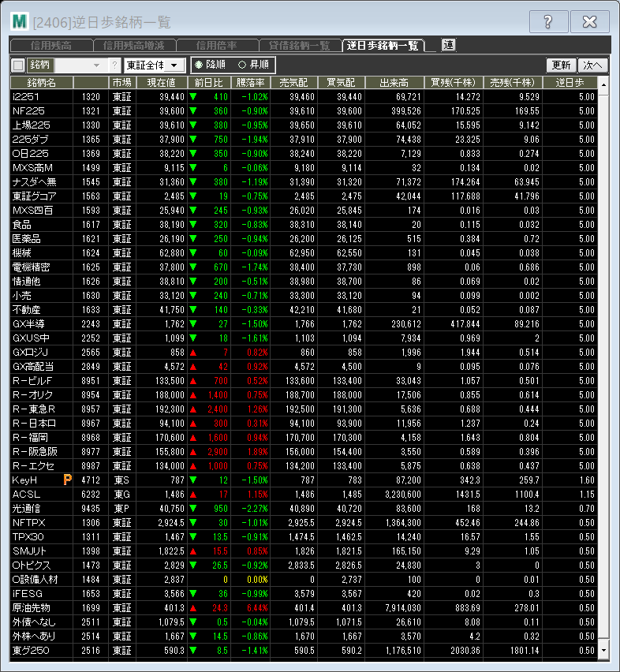Switch to the 信用残高増減 tab
This screenshot has height=672, width=620.
[x=133, y=46]
